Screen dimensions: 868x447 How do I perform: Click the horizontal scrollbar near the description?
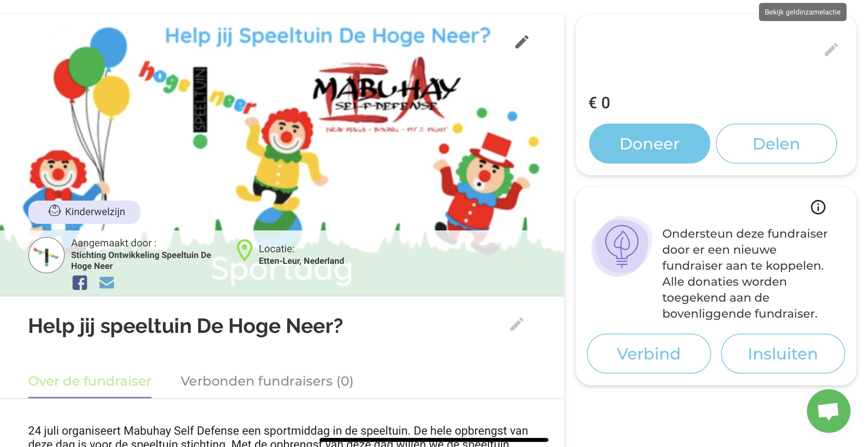434,440
